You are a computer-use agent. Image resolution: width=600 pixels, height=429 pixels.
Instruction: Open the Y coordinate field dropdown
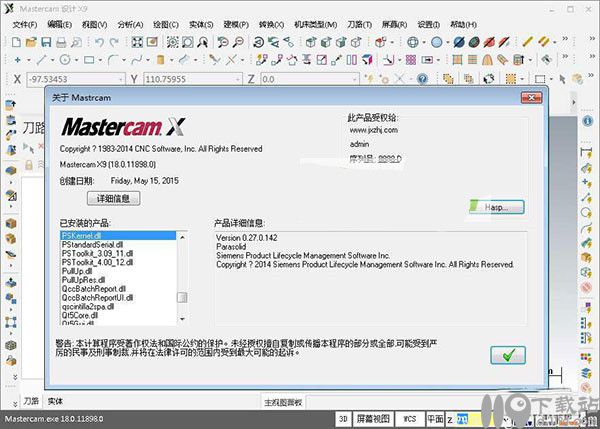pyautogui.click(x=238, y=79)
